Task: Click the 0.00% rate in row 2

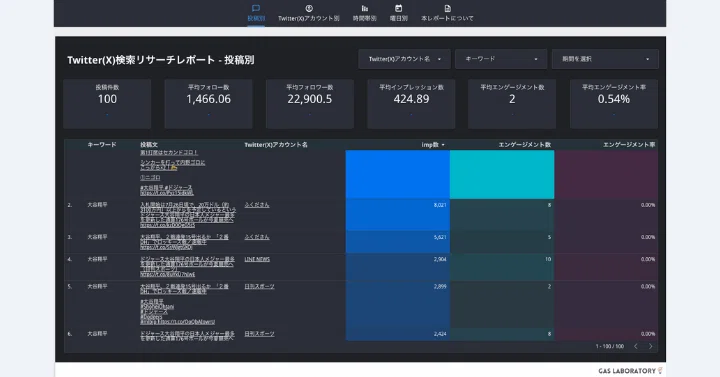Action: 648,205
